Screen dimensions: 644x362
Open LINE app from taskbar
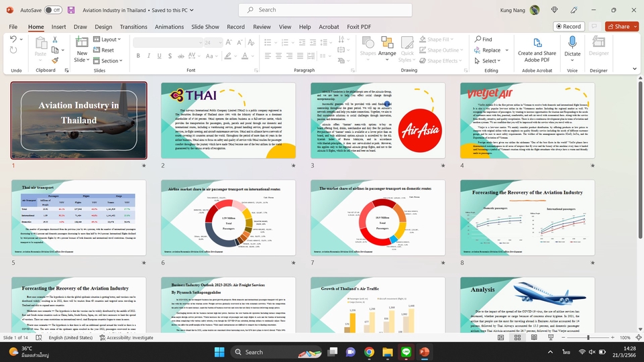point(406,352)
